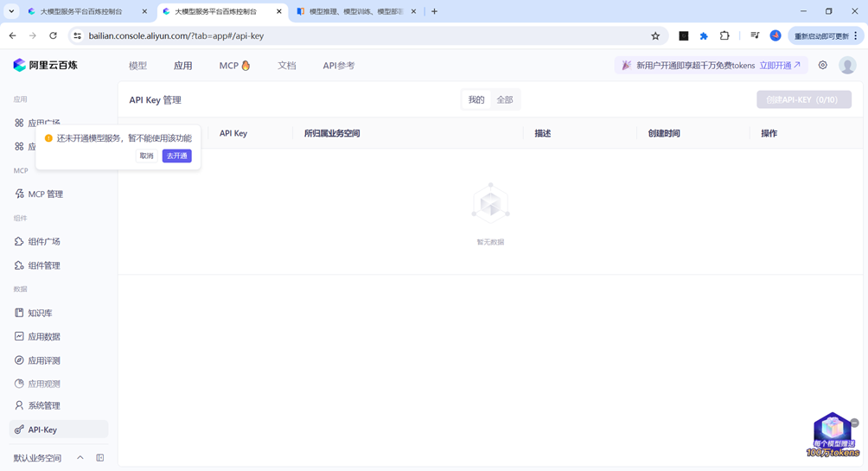
Task: Dismiss gift promo with minus icon
Action: tap(855, 423)
